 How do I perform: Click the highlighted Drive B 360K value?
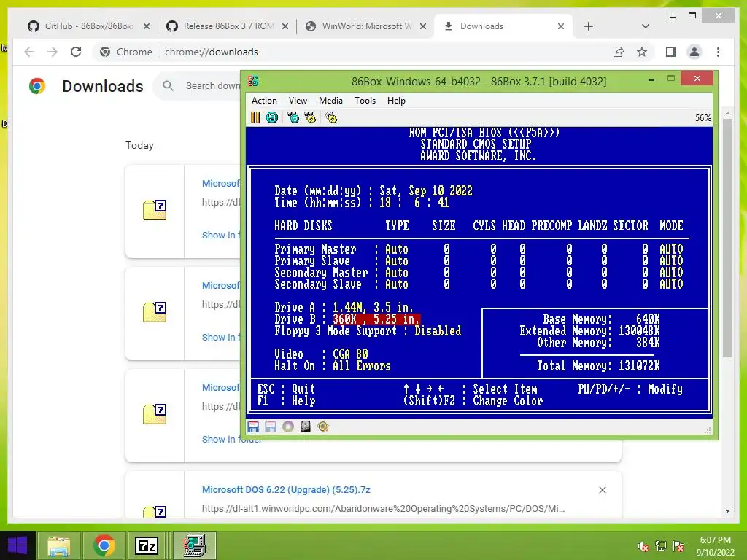point(376,319)
